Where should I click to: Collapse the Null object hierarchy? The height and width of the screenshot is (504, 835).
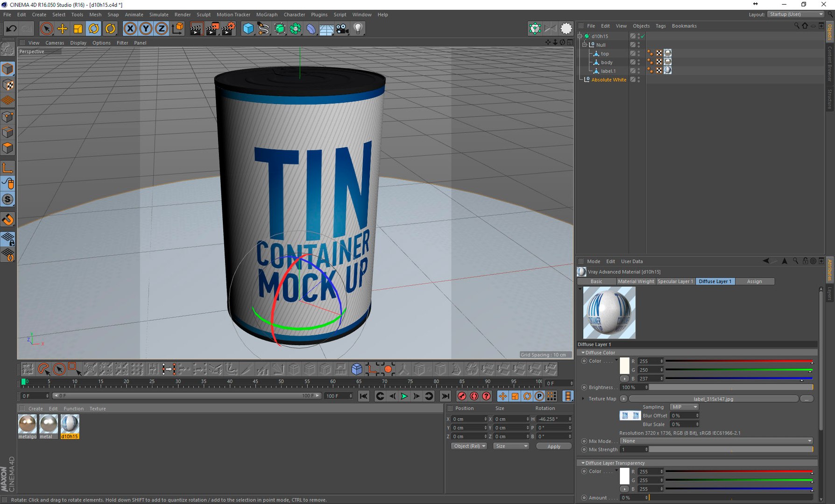coord(584,45)
